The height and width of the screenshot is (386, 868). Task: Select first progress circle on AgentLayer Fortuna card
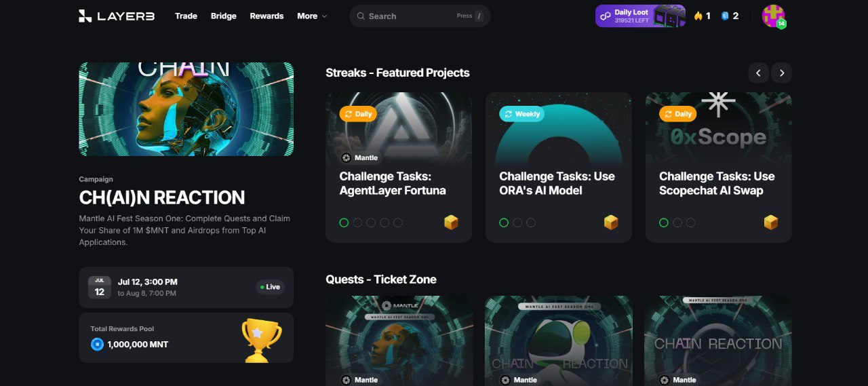(x=344, y=223)
